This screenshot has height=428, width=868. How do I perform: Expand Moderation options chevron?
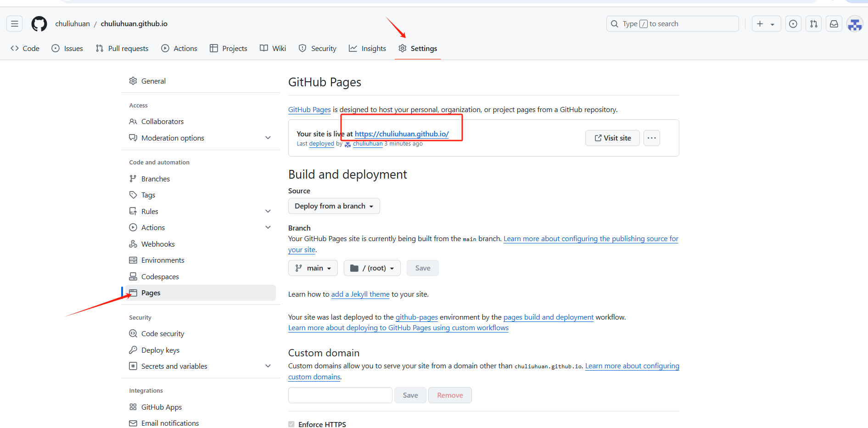(x=268, y=138)
